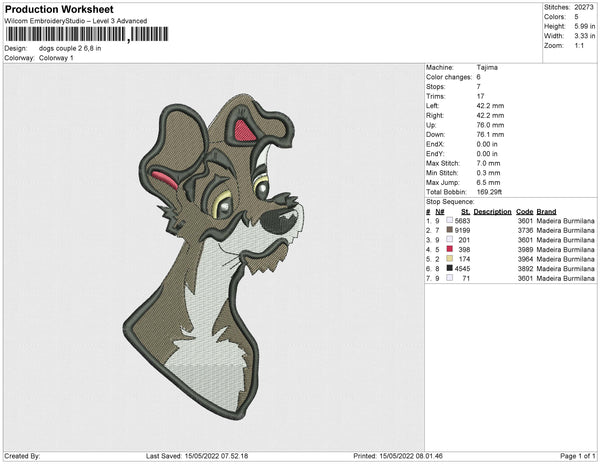This screenshot has width=600, height=464.
Task: Click the embroidered dog design preview
Action: [214, 257]
